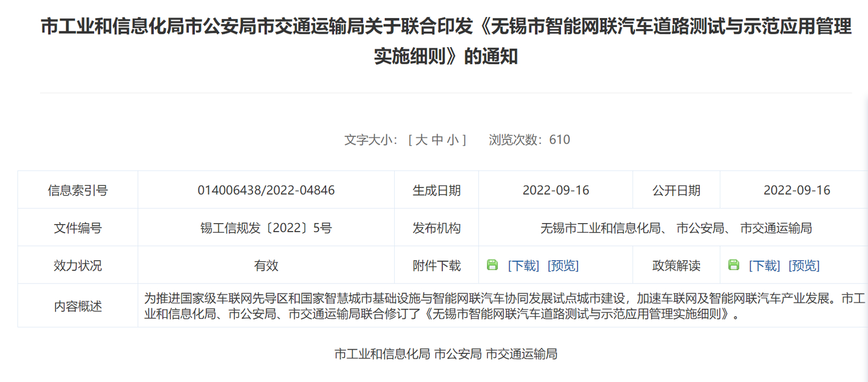
Task: Preview the attachment in the 附件下载 row
Action: pos(563,265)
